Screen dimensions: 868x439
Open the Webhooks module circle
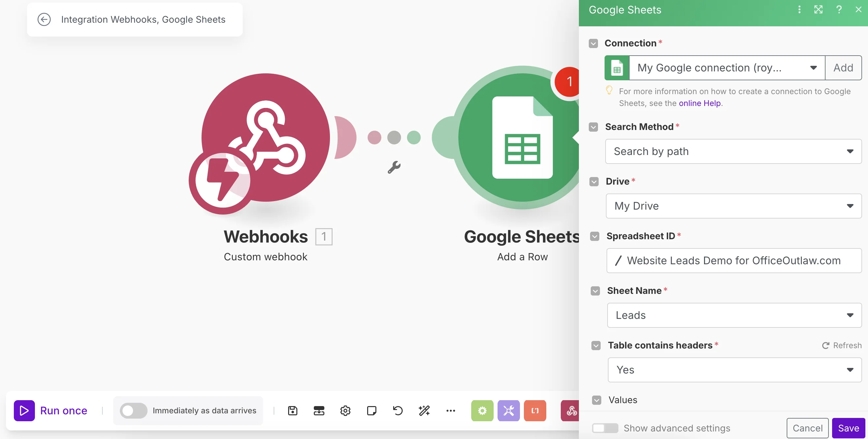pos(265,137)
